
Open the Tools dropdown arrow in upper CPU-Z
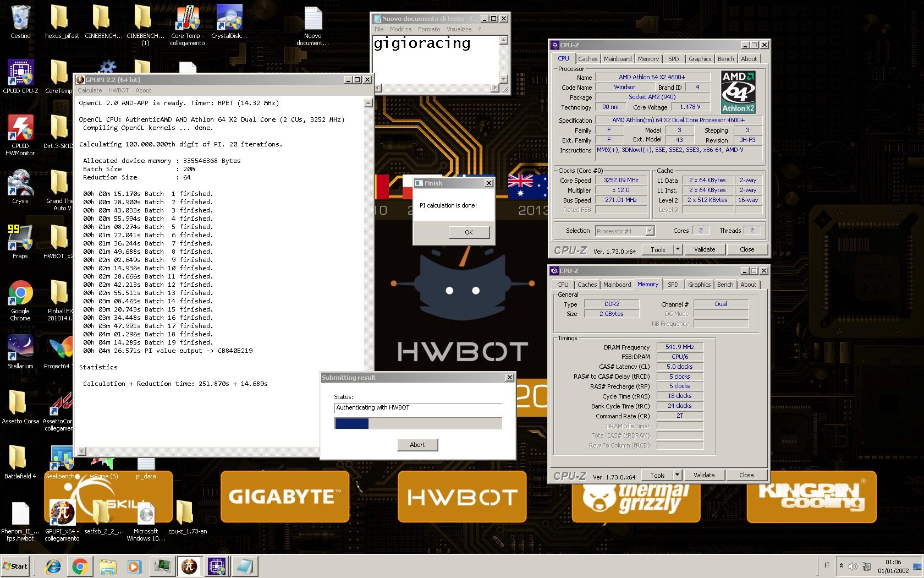click(x=678, y=249)
